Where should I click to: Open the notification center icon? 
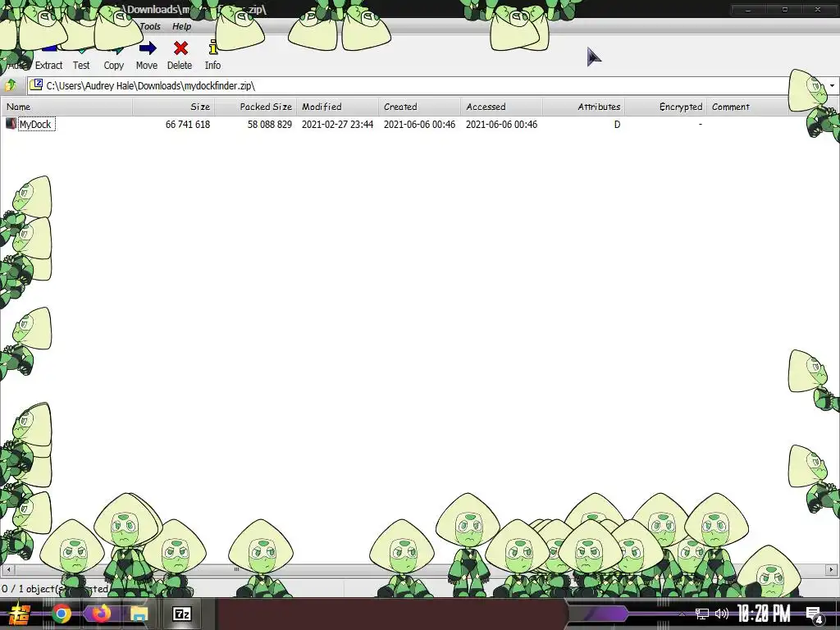tap(815, 615)
